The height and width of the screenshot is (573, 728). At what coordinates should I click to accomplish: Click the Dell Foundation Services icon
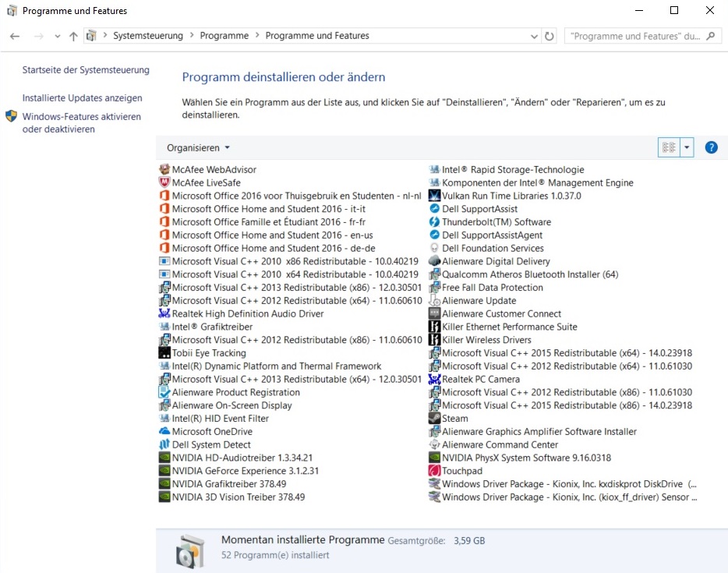434,248
